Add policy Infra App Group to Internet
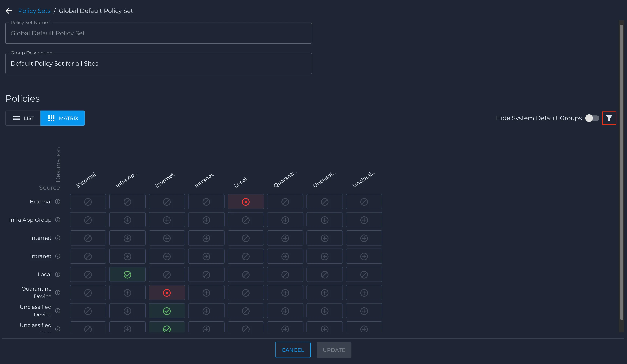Image resolution: width=627 pixels, height=364 pixels. click(167, 220)
